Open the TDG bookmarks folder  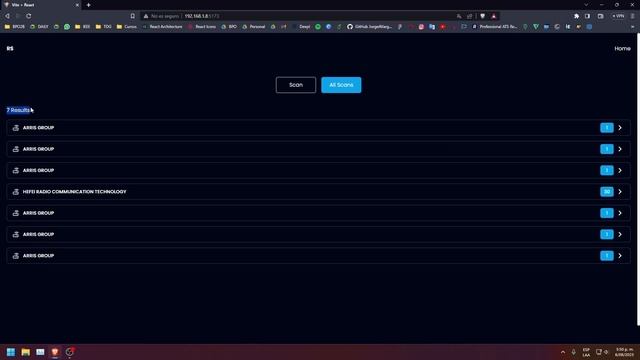pos(103,27)
